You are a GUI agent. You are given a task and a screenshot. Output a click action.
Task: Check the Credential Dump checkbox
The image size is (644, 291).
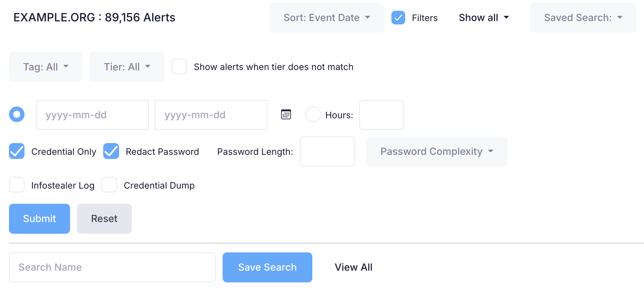point(109,185)
